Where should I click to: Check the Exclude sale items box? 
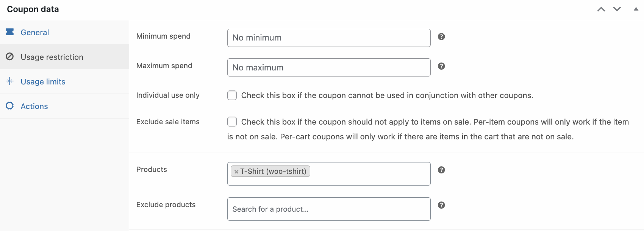tap(232, 122)
